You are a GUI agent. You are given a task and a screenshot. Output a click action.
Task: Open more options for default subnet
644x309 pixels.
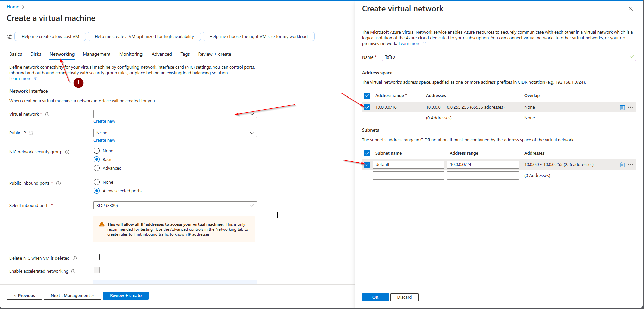click(631, 165)
